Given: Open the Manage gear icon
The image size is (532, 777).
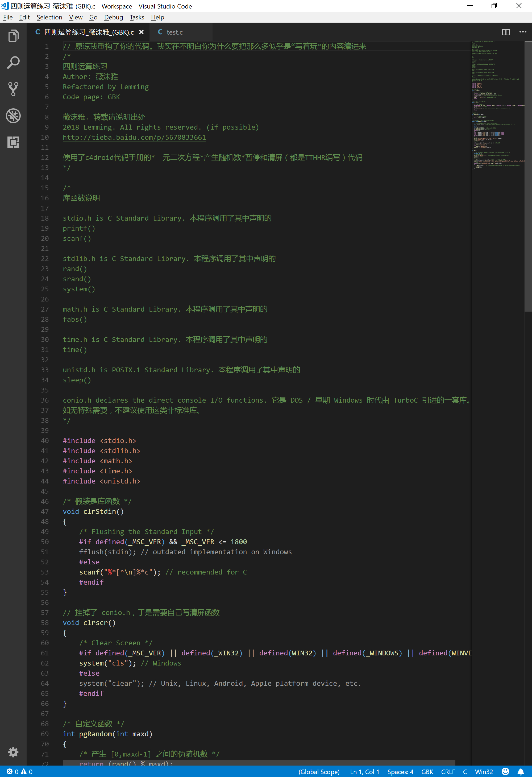Looking at the screenshot, I should [x=13, y=752].
